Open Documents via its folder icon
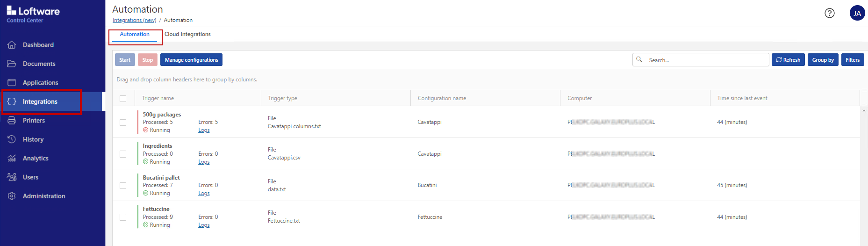The height and width of the screenshot is (246, 868). [x=12, y=64]
